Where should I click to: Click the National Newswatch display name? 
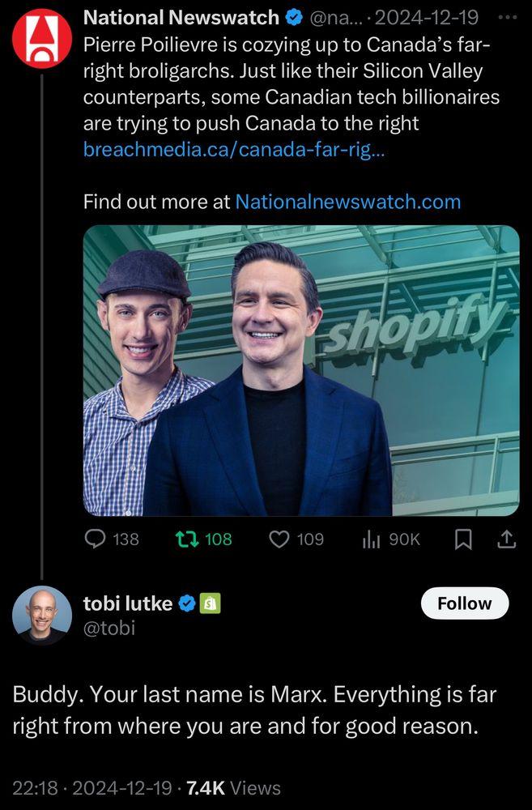coord(181,16)
